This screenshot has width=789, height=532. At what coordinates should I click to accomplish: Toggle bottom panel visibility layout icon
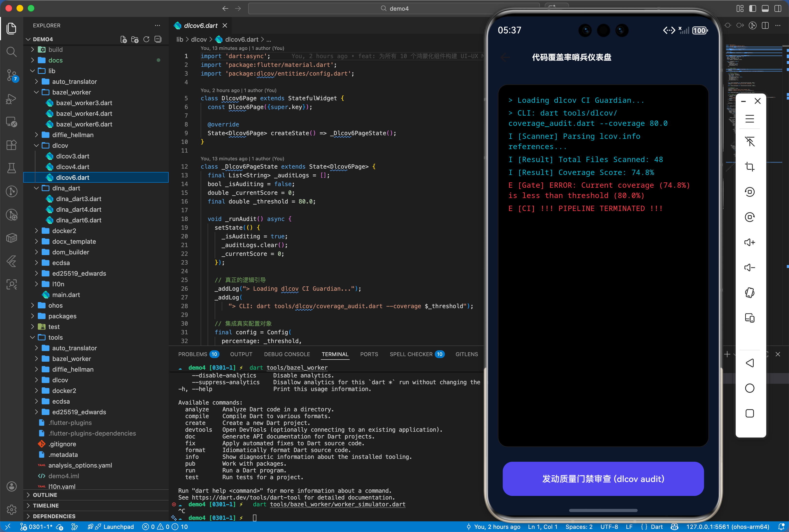(765, 8)
